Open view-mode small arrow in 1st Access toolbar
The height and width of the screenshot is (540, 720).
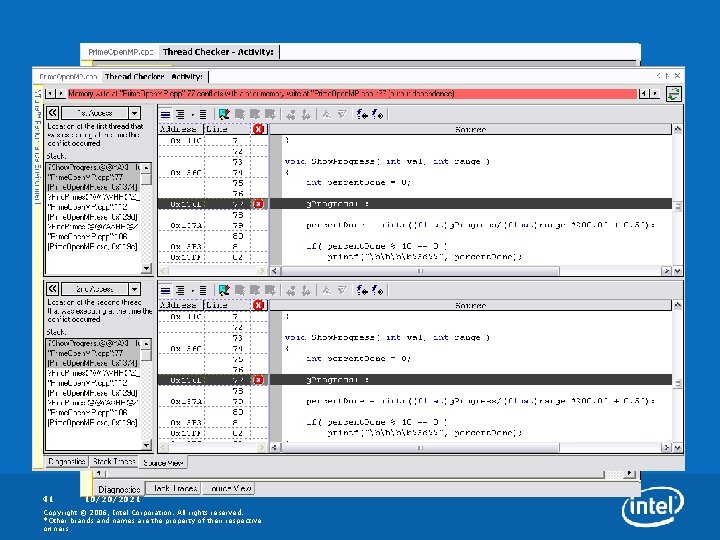192,114
